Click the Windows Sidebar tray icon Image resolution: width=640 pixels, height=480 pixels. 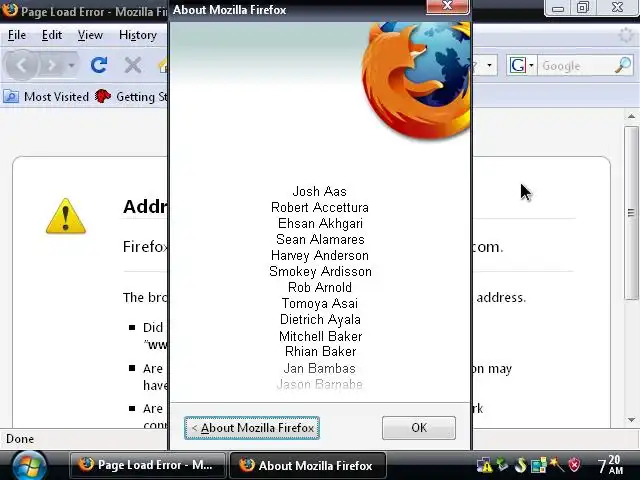(x=538, y=465)
